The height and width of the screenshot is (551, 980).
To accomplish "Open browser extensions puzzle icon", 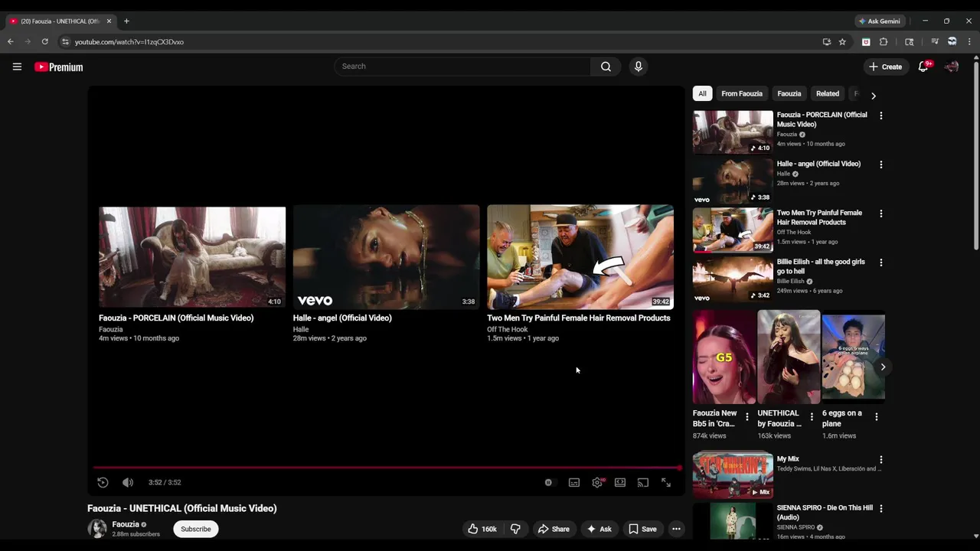I will tap(884, 42).
